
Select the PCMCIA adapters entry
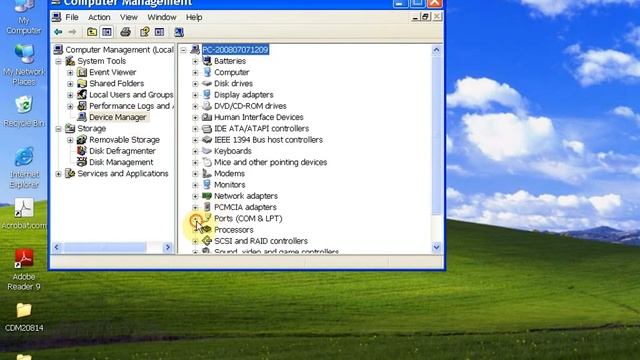245,207
